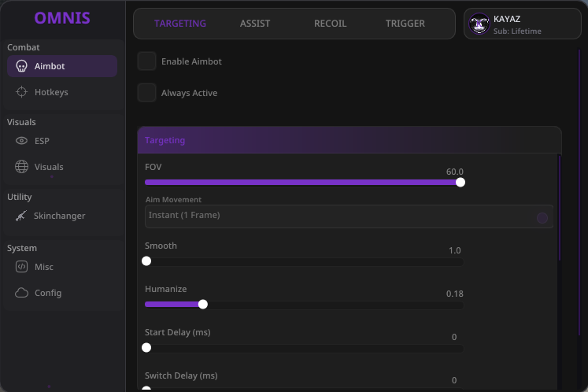Toggle the Always Active checkbox
Image resolution: width=588 pixels, height=392 pixels.
point(146,93)
